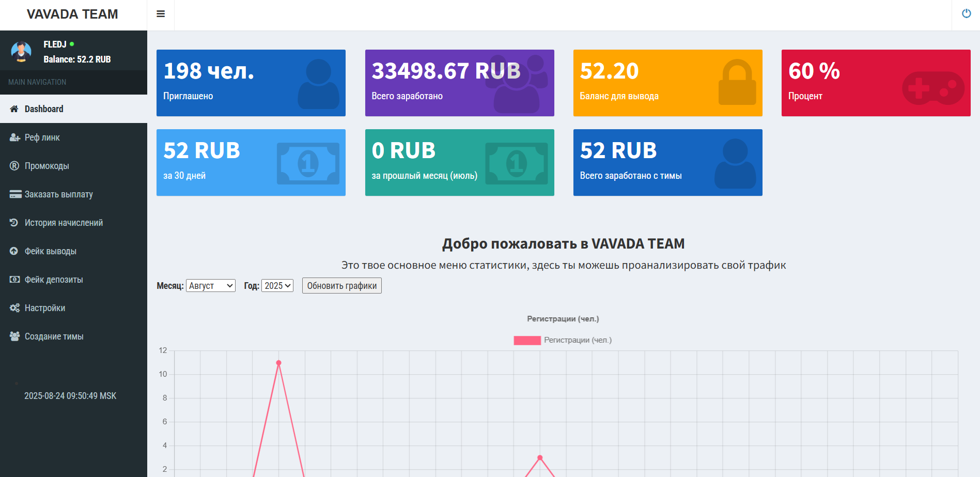Click the chart data point at peak 11
Viewport: 980px width, 477px height.
[278, 363]
